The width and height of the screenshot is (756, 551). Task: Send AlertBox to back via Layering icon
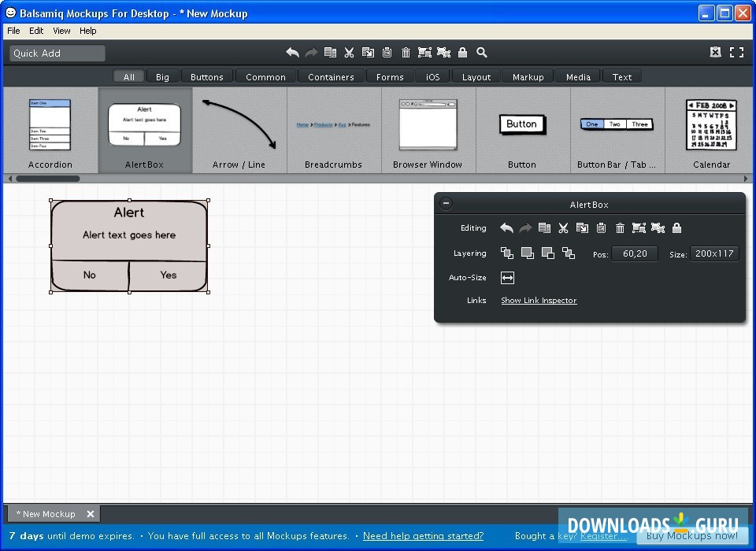549,253
